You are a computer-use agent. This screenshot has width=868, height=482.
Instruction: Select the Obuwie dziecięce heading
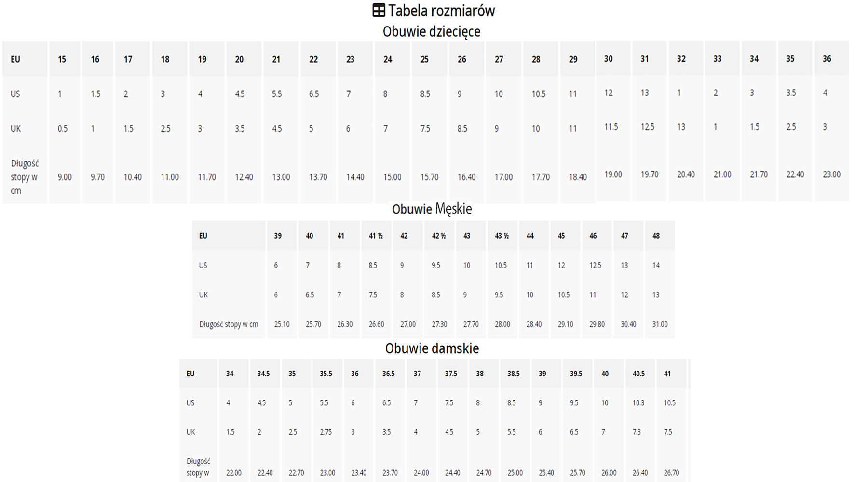[x=432, y=32]
